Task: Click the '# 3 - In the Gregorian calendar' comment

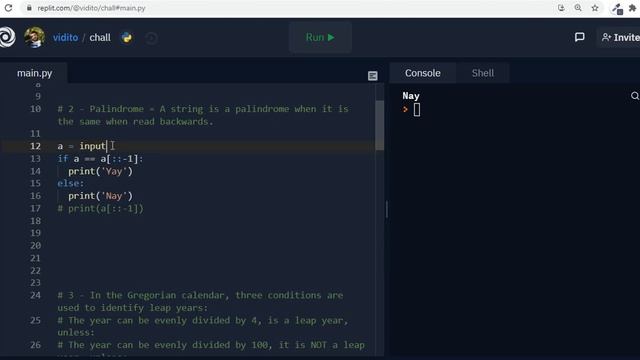Action: pyautogui.click(x=200, y=301)
